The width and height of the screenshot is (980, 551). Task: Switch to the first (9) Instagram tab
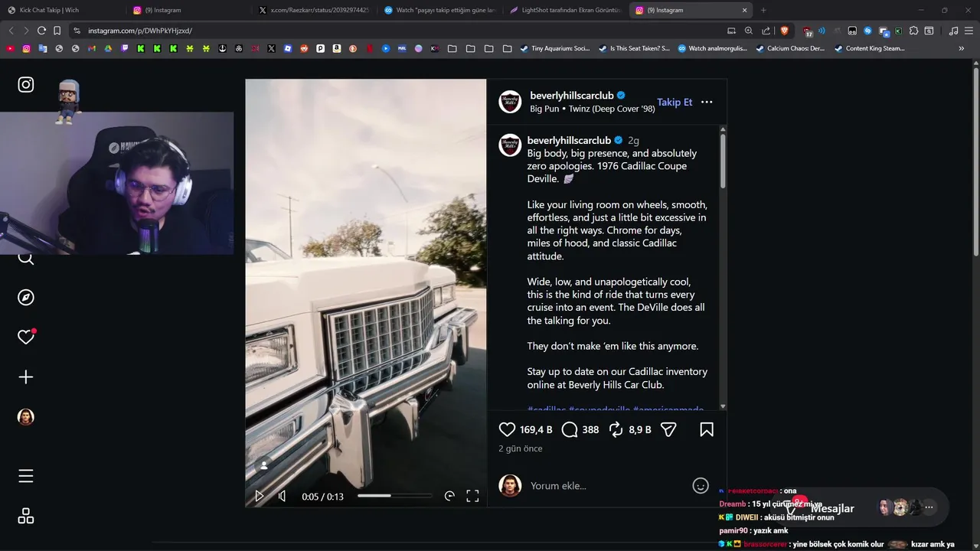188,10
